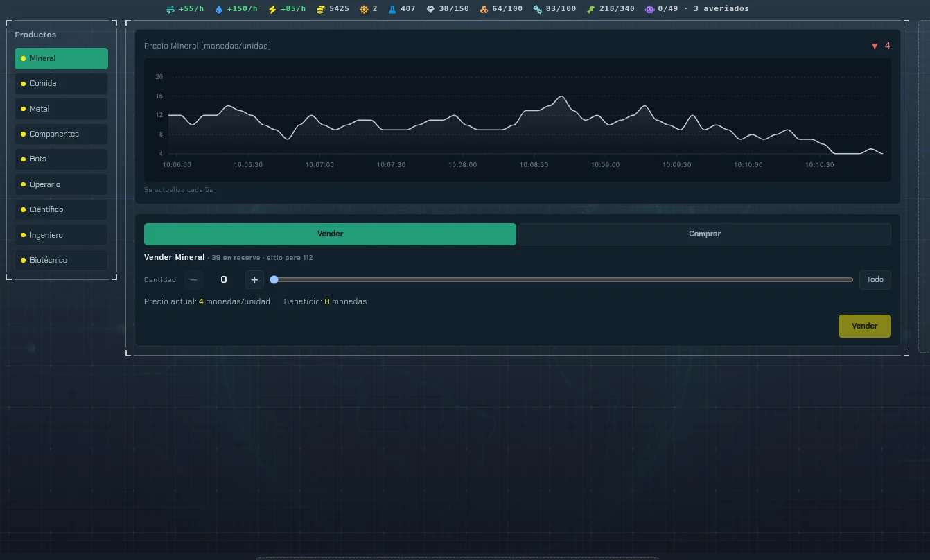This screenshot has width=930, height=560.
Task: Click the orange icon beside 64/100
Action: tap(484, 9)
